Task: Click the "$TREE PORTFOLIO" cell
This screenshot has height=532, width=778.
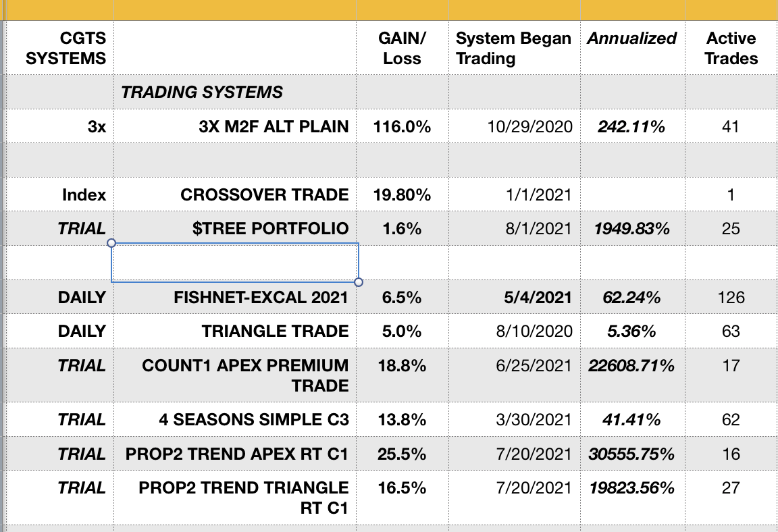Action: pyautogui.click(x=270, y=229)
